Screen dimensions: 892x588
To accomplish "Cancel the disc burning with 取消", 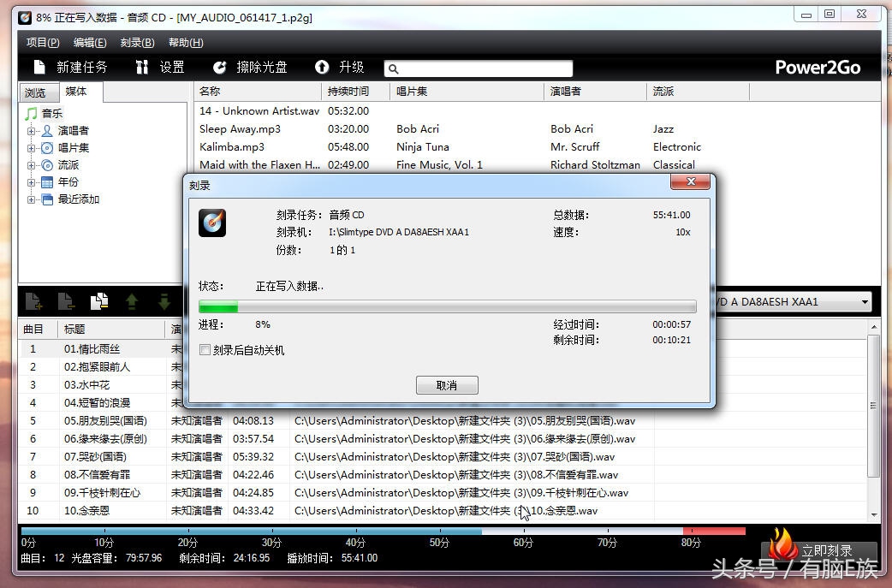I will pyautogui.click(x=446, y=384).
